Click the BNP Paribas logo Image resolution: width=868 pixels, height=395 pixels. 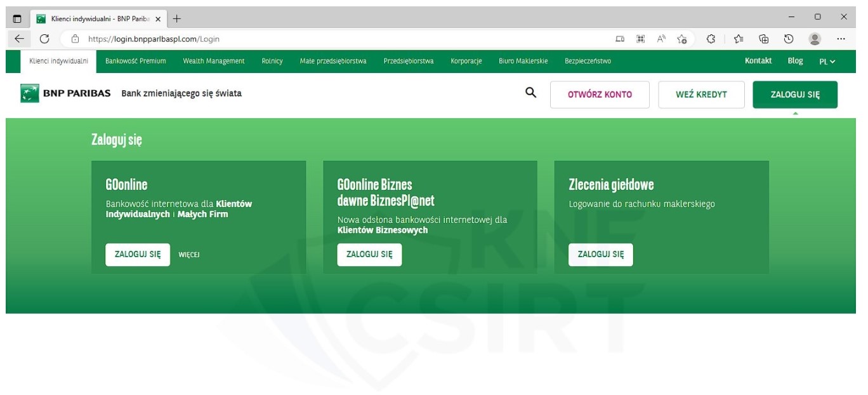(65, 93)
